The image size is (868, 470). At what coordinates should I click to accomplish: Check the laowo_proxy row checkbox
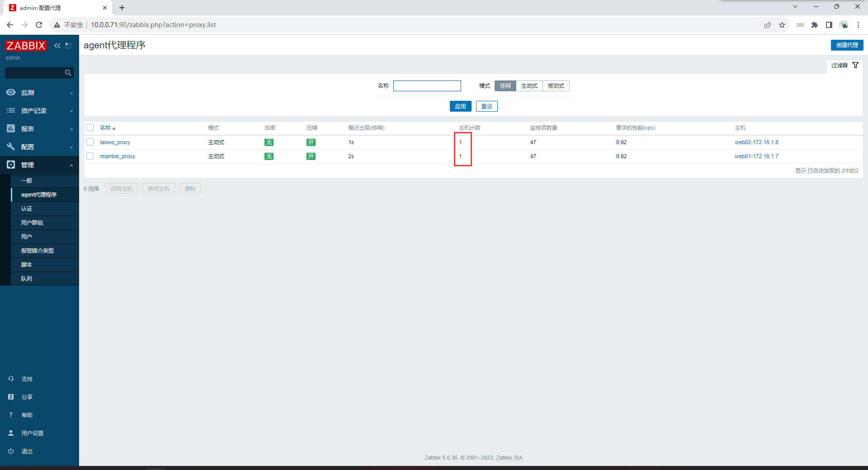pos(90,142)
